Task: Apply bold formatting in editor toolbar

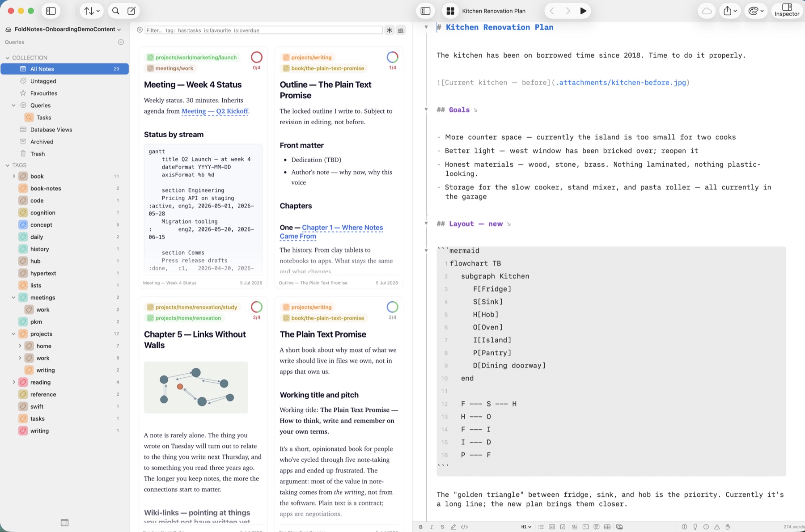Action: click(421, 527)
